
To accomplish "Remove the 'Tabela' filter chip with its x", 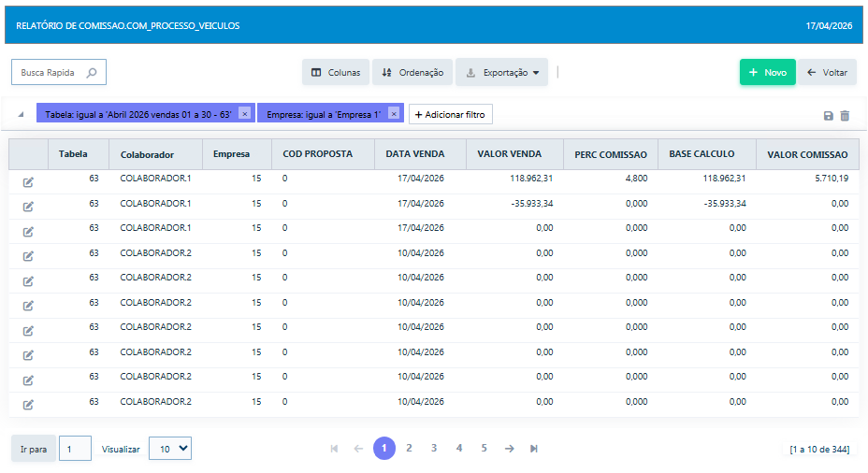I will (245, 113).
